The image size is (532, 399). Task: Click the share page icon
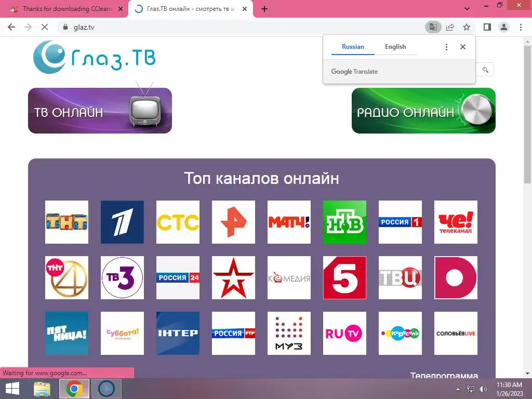pos(450,27)
